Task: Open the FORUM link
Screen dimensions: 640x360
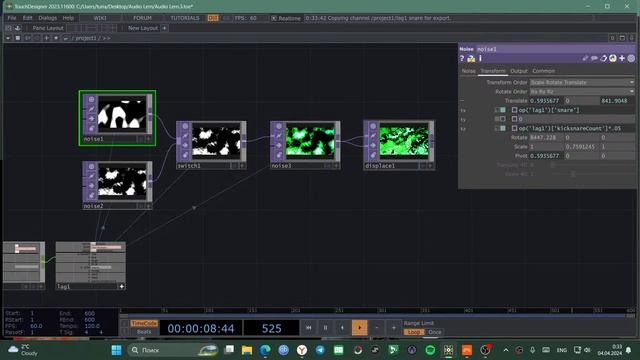Action: [x=142, y=18]
